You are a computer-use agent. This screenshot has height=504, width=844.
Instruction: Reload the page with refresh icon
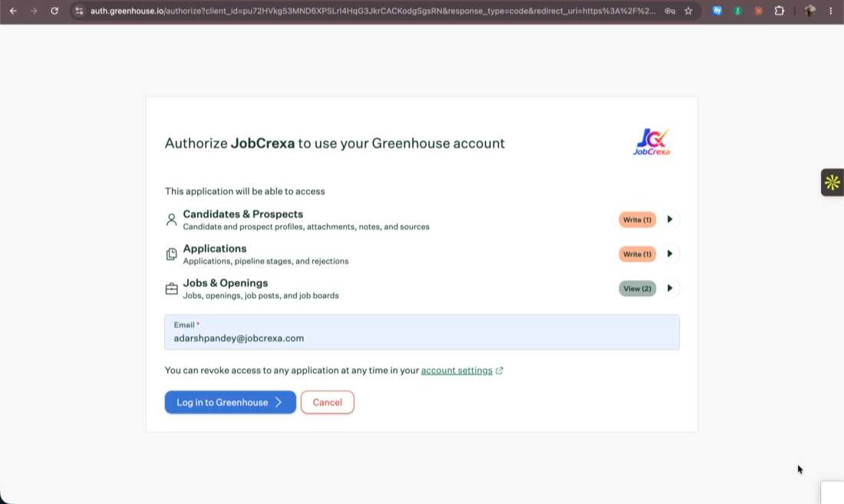(54, 11)
